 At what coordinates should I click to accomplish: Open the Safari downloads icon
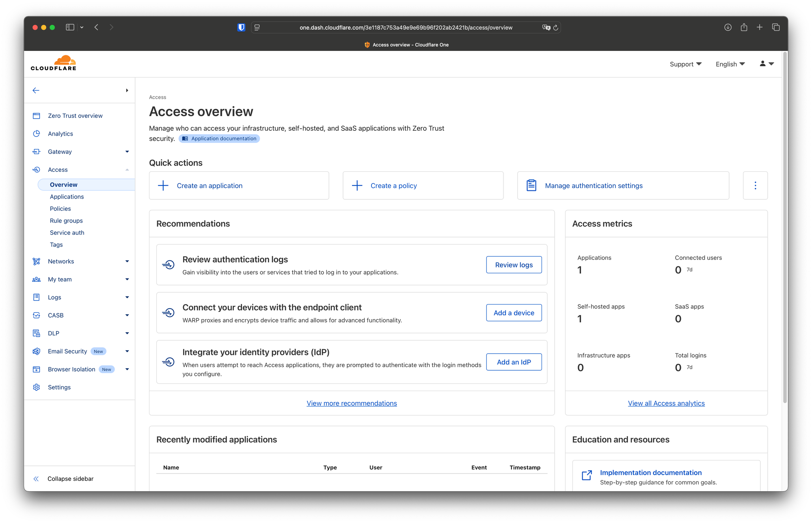click(x=728, y=27)
